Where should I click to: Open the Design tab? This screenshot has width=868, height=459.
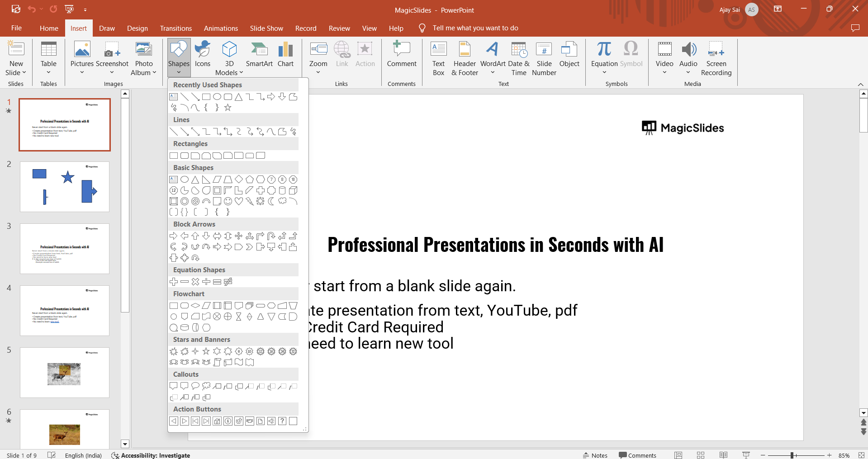pos(138,28)
